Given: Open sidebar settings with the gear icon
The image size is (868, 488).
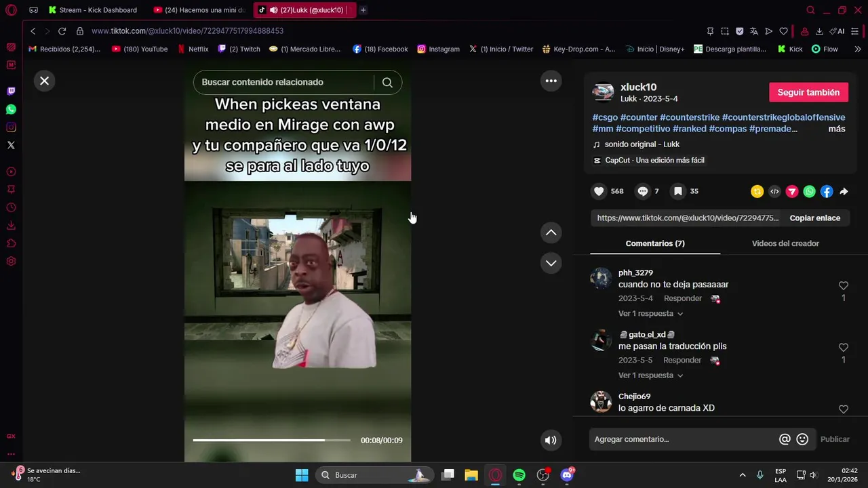Looking at the screenshot, I should tap(11, 262).
